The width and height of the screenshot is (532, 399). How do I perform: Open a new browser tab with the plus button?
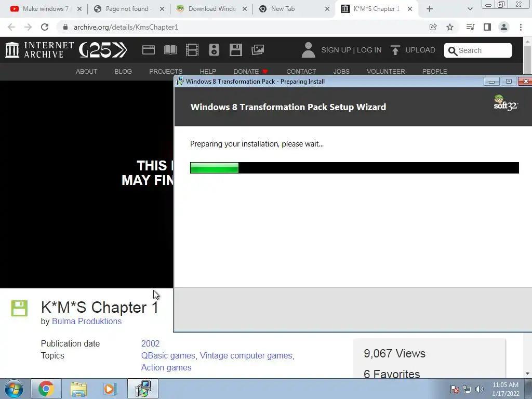pos(430,9)
